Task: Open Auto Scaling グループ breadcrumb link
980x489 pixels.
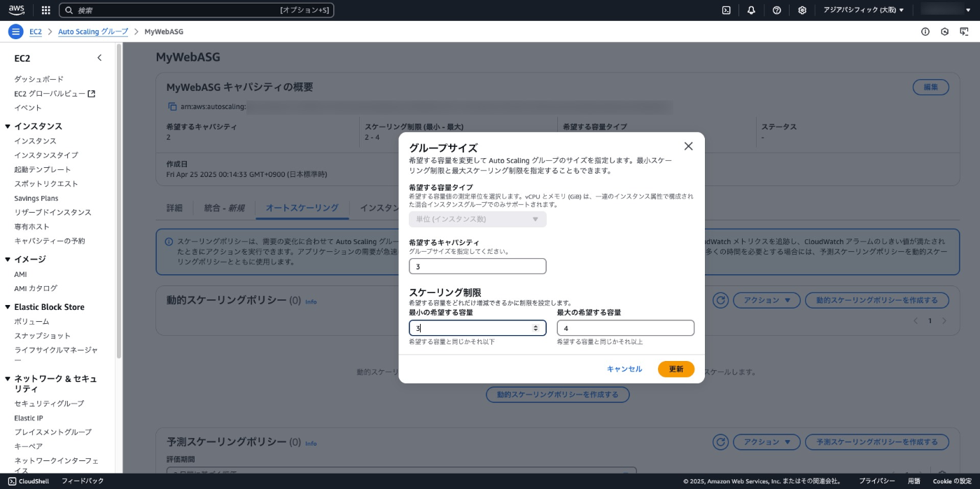Action: coord(93,32)
